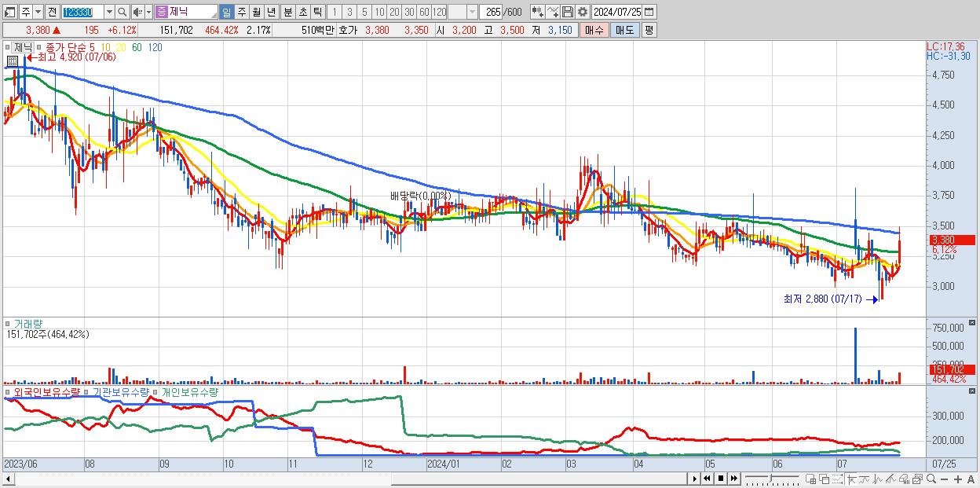Click the date field 2024/07/25
Image resolution: width=980 pixels, height=488 pixels.
[616, 12]
